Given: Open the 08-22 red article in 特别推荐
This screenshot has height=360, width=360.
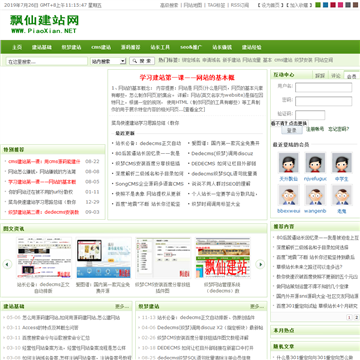Looking at the screenshot, I should (x=44, y=161).
